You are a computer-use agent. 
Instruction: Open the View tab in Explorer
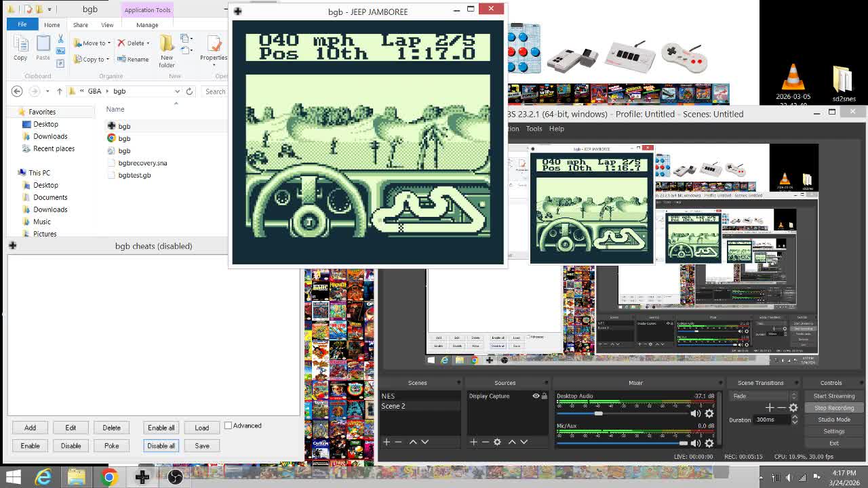click(x=107, y=25)
